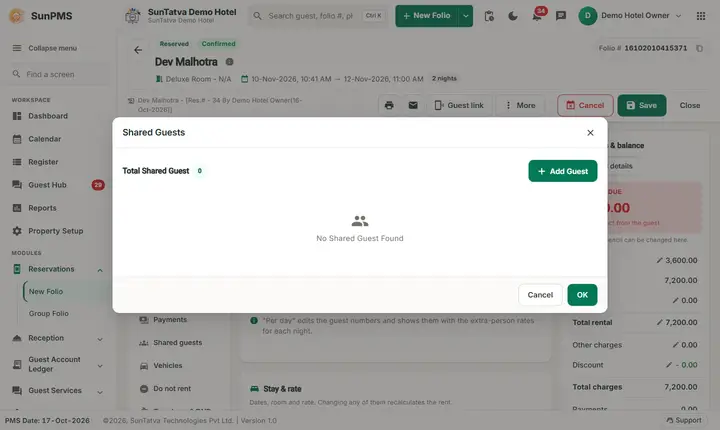The width and height of the screenshot is (720, 430).
Task: Click the red Cancel reservation button
Action: [x=585, y=105]
